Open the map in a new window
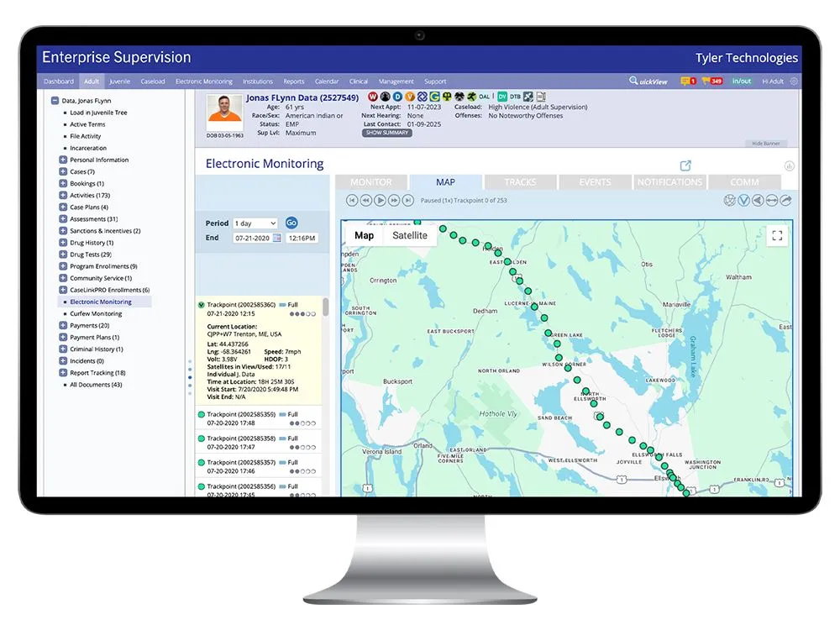840x630 pixels. 685,165
